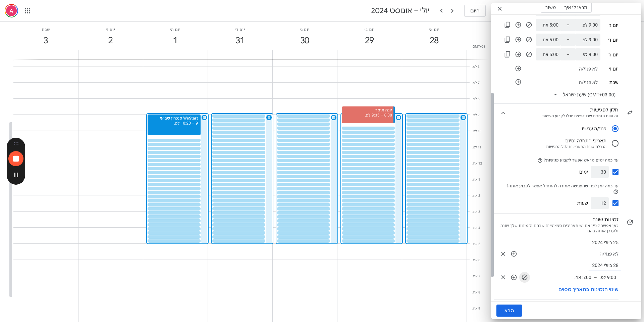Viewport: 644px width, 322px height.
Task: Jump to today with היום button
Action: point(475,11)
